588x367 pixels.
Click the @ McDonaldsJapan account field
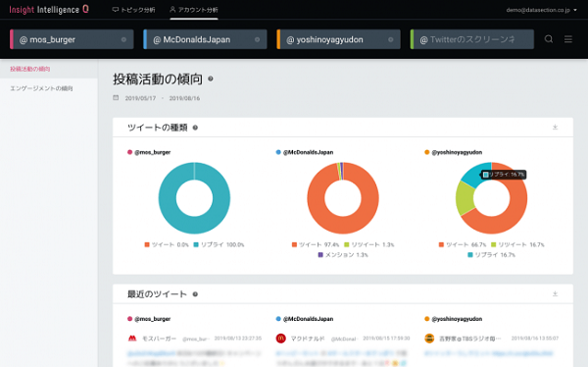pyautogui.click(x=205, y=39)
